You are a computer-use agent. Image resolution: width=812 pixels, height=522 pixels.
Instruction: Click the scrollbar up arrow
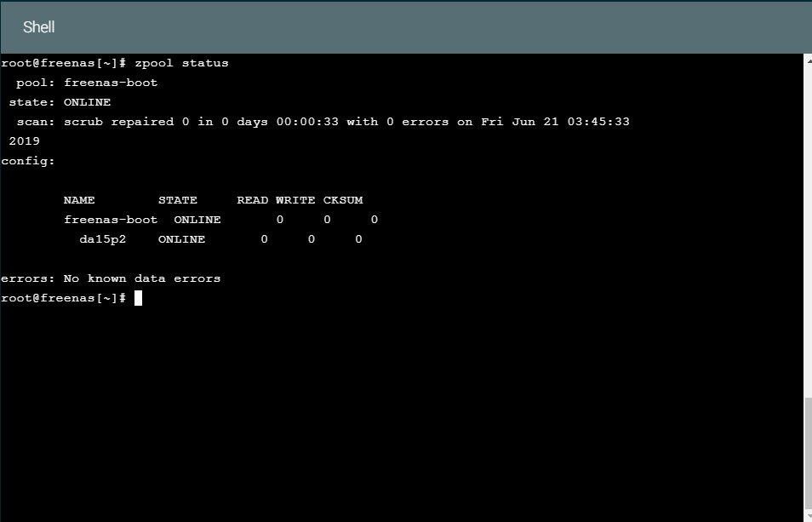(x=808, y=60)
